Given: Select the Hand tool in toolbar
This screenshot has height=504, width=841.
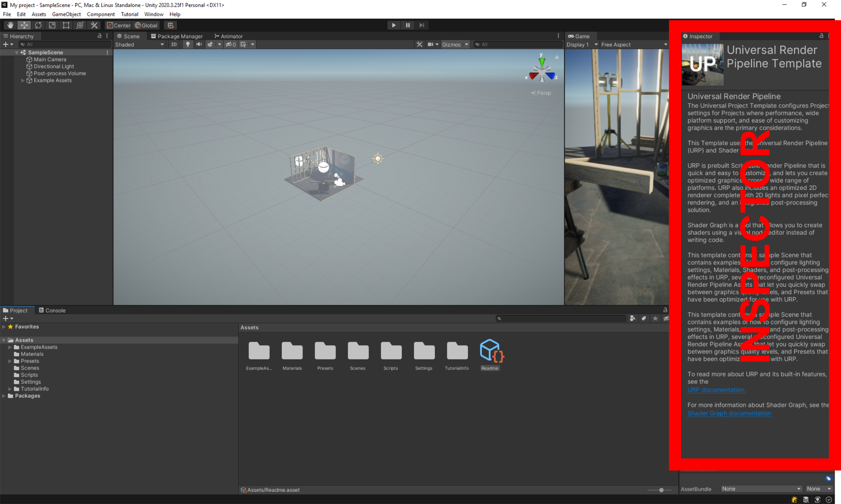Looking at the screenshot, I should [10, 25].
